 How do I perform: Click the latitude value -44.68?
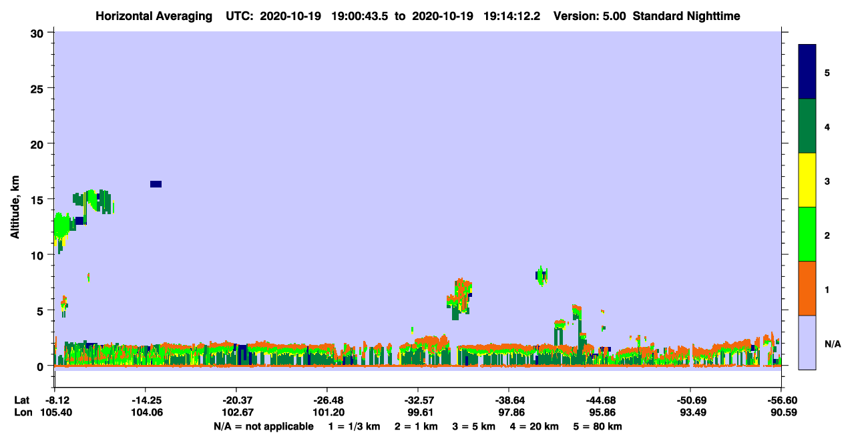[600, 400]
